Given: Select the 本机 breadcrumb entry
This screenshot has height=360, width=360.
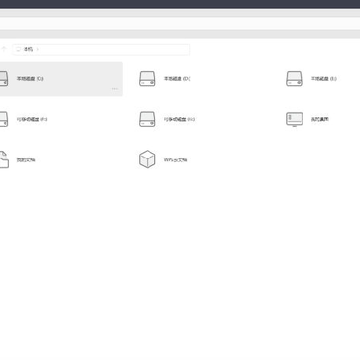Looking at the screenshot, I should click(x=28, y=49).
